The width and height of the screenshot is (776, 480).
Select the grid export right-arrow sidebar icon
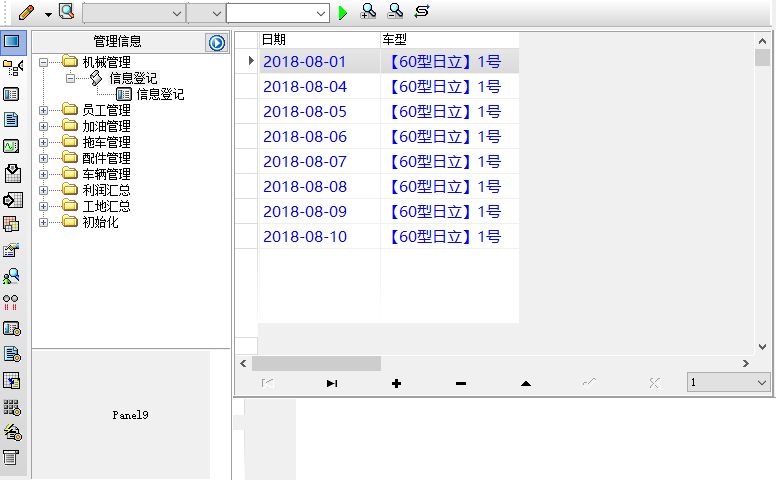click(x=12, y=200)
